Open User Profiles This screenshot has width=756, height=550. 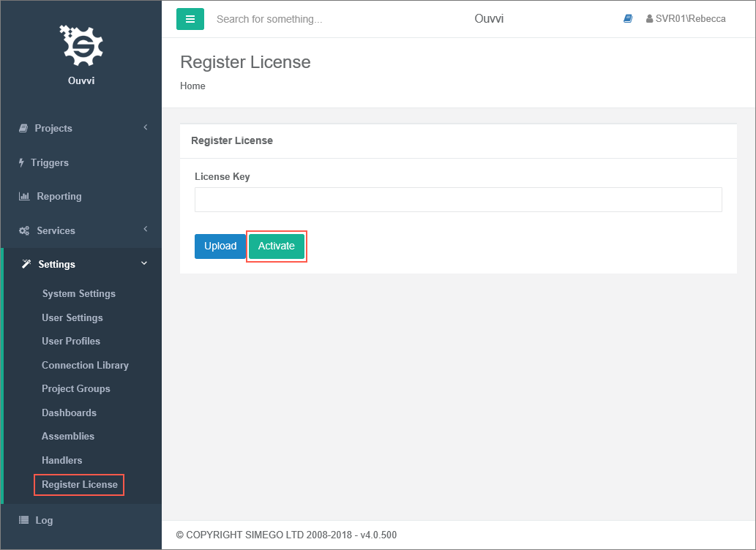[x=71, y=341]
